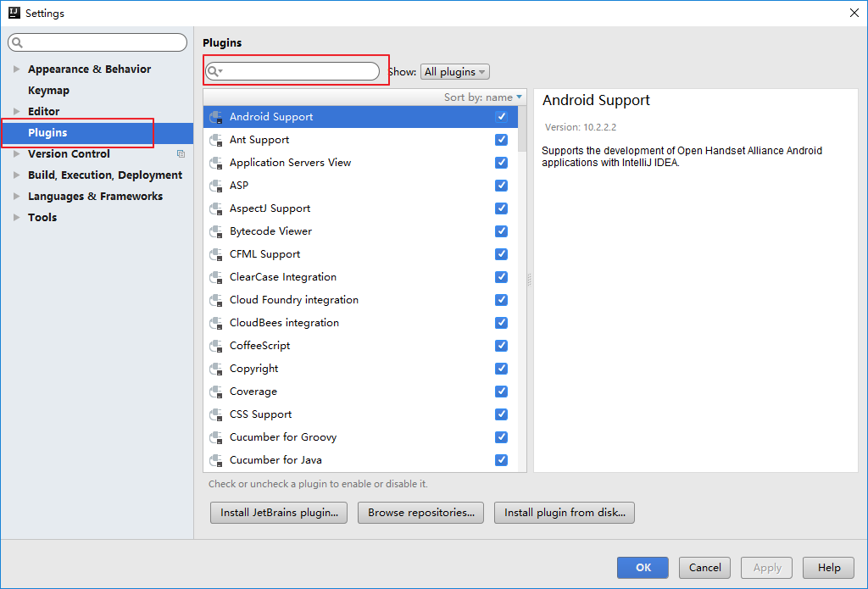Open the Show All plugins dropdown
Viewport: 868px width, 589px height.
(x=455, y=72)
